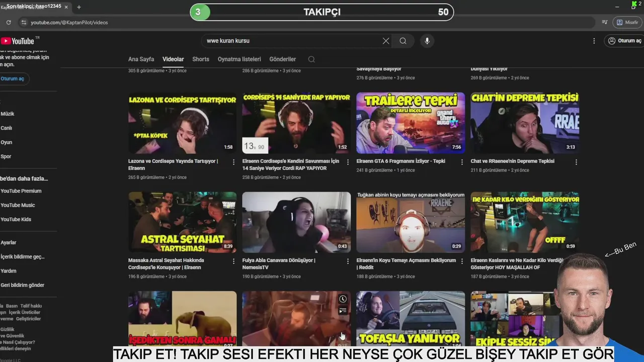Screen dimensions: 644x362
Task: Open the Shorts tab
Action: (x=201, y=59)
